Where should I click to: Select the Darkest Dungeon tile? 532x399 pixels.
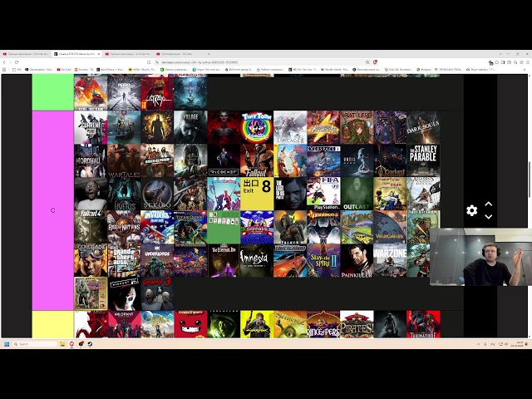(390, 160)
